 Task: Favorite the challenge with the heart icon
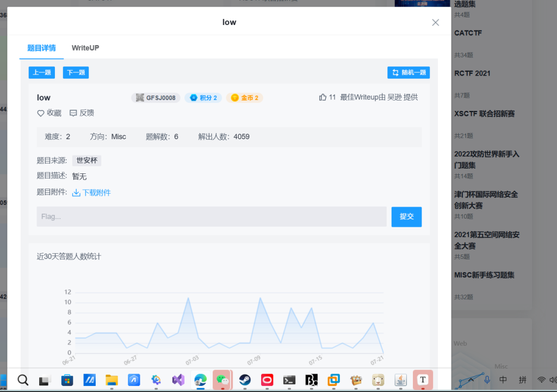(41, 113)
